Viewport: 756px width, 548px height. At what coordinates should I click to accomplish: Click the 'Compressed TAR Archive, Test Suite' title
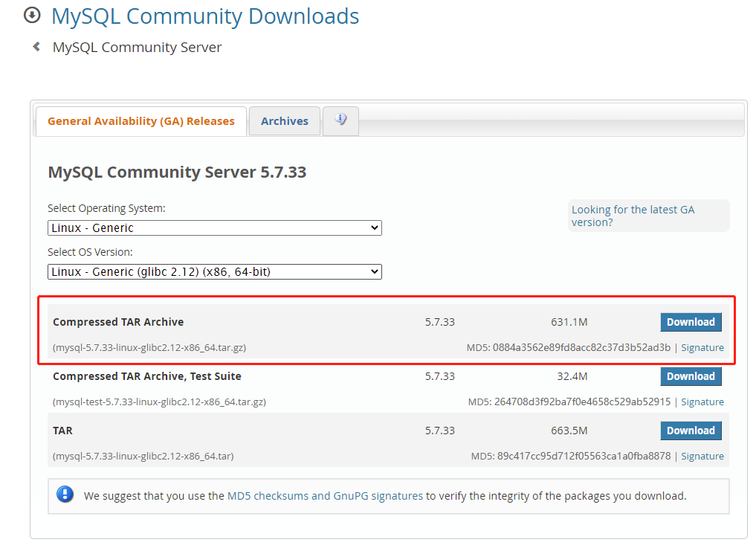pos(147,376)
